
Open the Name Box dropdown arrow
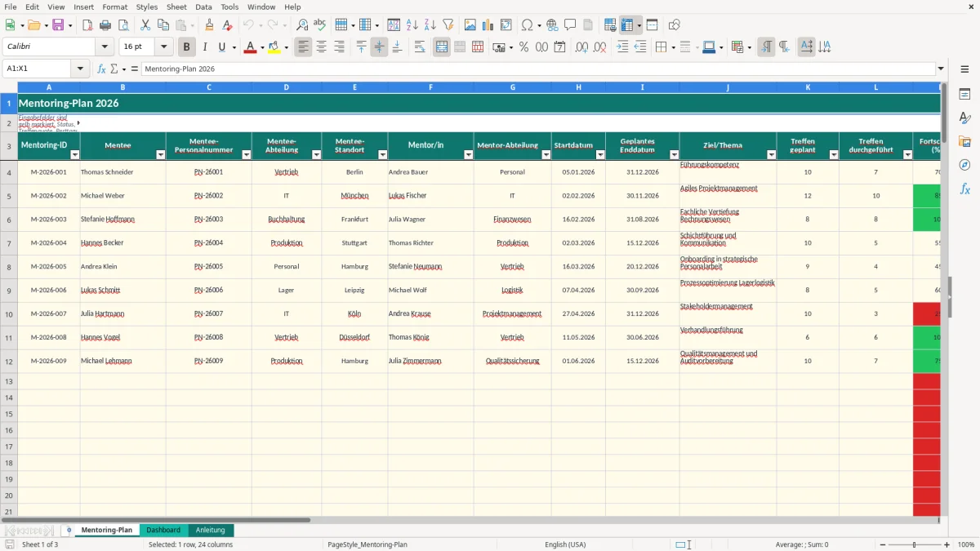tap(80, 69)
